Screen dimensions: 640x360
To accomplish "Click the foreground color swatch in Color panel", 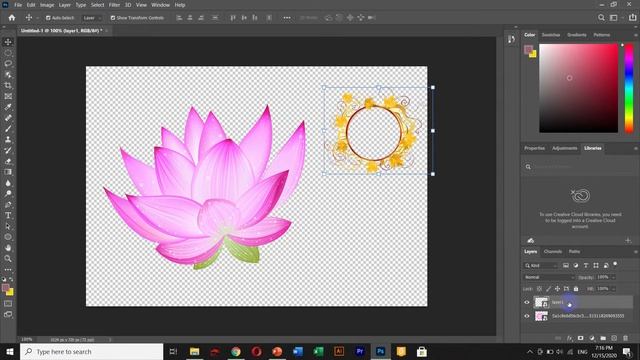I will [x=529, y=50].
